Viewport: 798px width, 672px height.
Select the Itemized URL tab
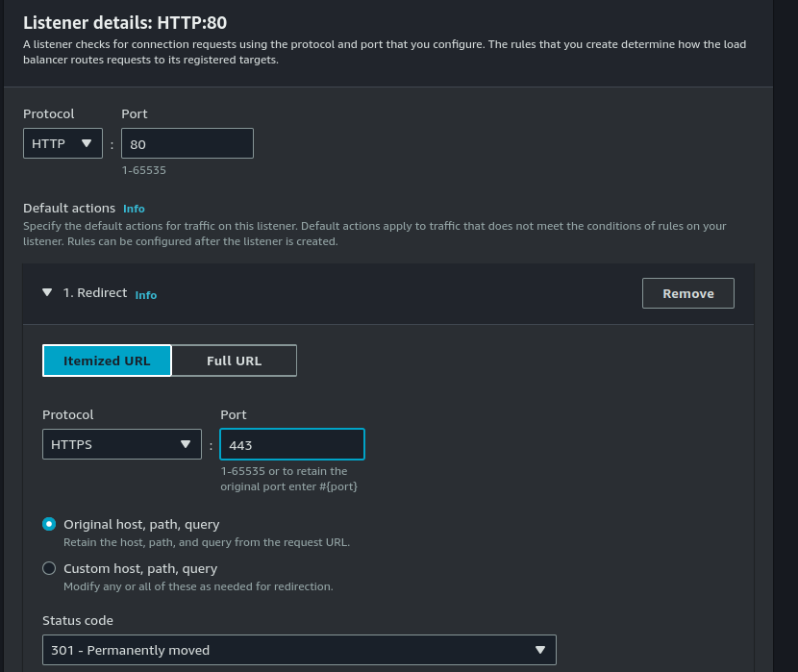coord(107,361)
